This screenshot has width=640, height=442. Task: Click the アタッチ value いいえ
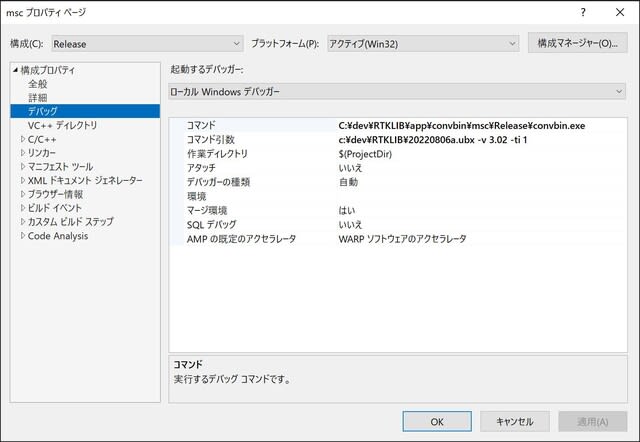(350, 168)
